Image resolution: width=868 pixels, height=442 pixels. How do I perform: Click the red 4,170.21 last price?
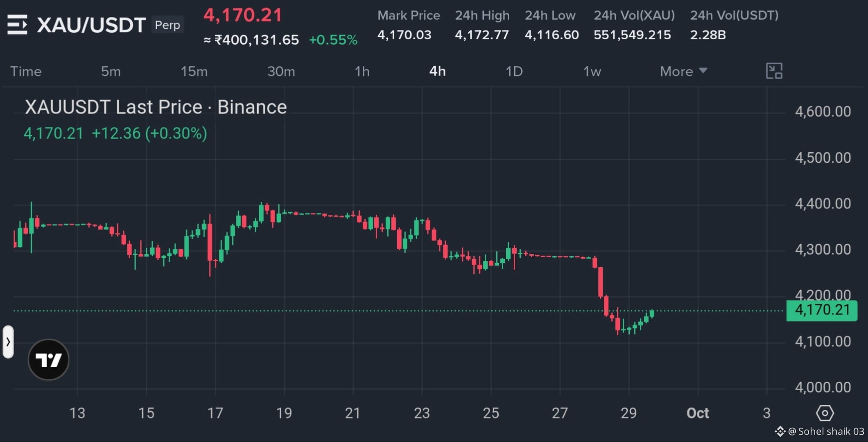point(243,15)
